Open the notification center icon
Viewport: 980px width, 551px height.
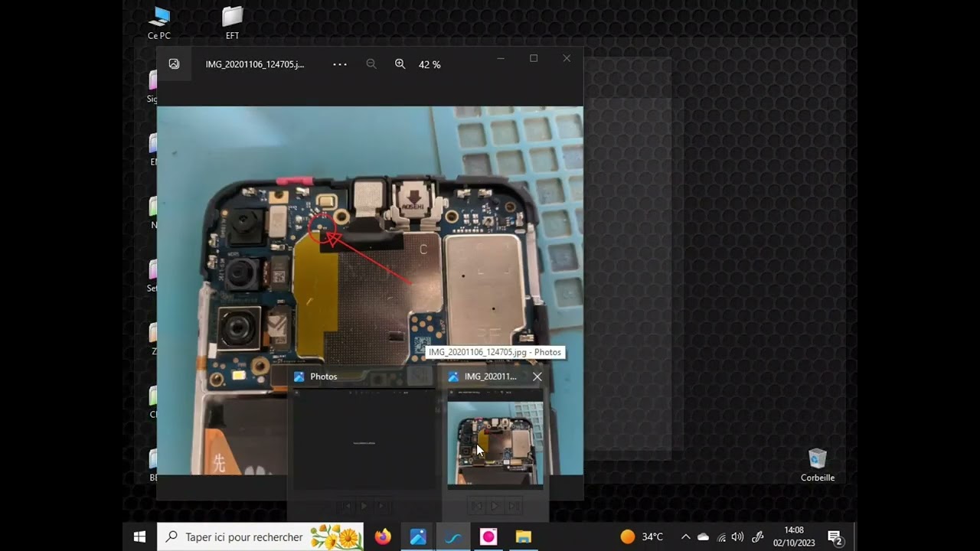[x=835, y=537]
